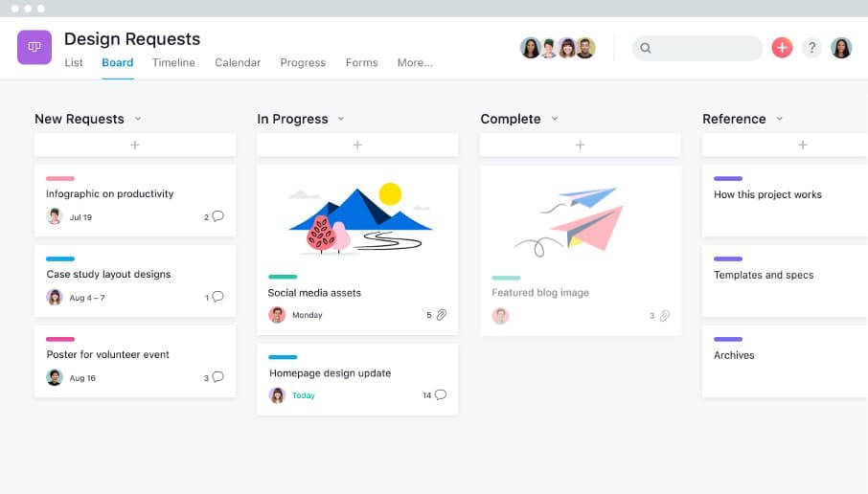Open your profile avatar at top right
This screenshot has height=494, width=868.
(841, 48)
